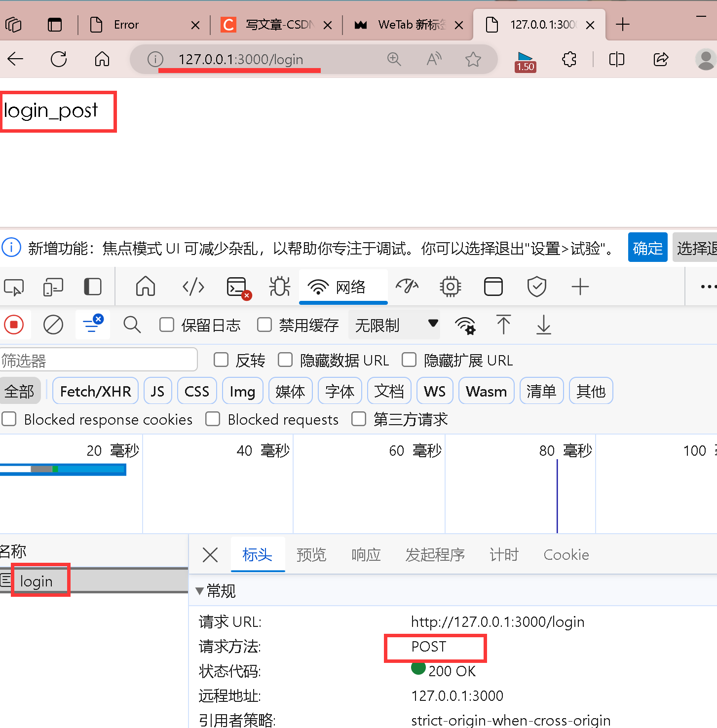
Task: Import a HAR file
Action: [x=503, y=325]
